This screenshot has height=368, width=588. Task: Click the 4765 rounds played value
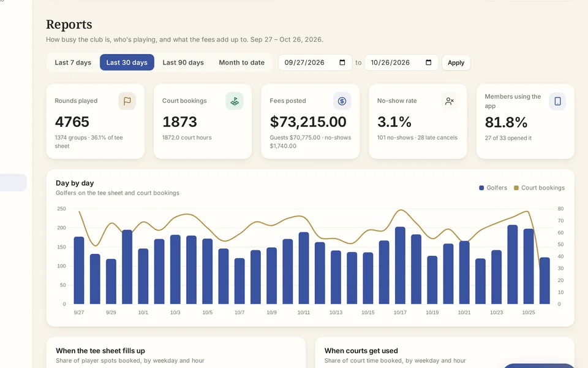coord(72,121)
